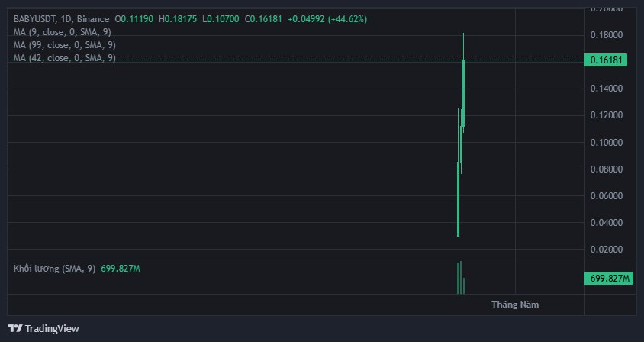Click the volume value 699.827M beside Khối lượng

pyautogui.click(x=121, y=269)
